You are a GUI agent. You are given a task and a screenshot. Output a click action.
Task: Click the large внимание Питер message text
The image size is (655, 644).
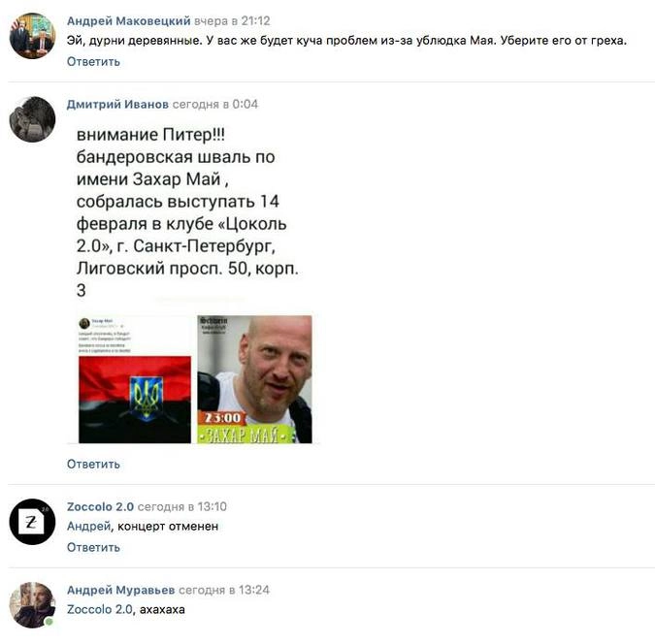[x=187, y=212]
